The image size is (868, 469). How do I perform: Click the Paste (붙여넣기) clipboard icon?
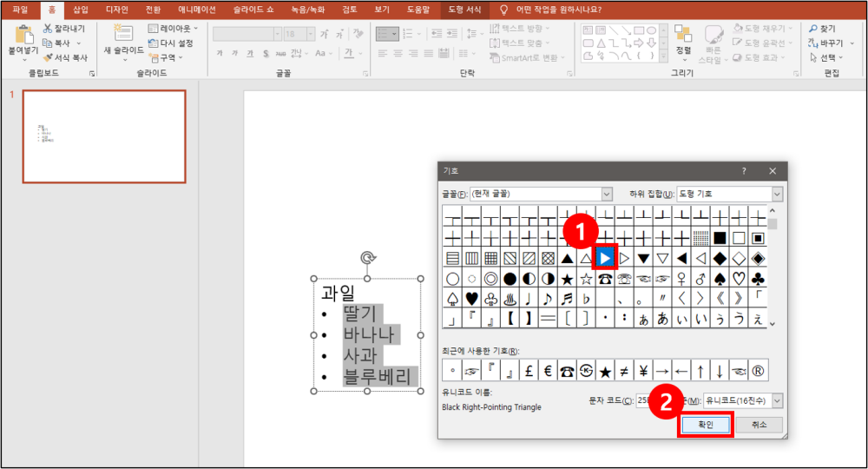23,35
